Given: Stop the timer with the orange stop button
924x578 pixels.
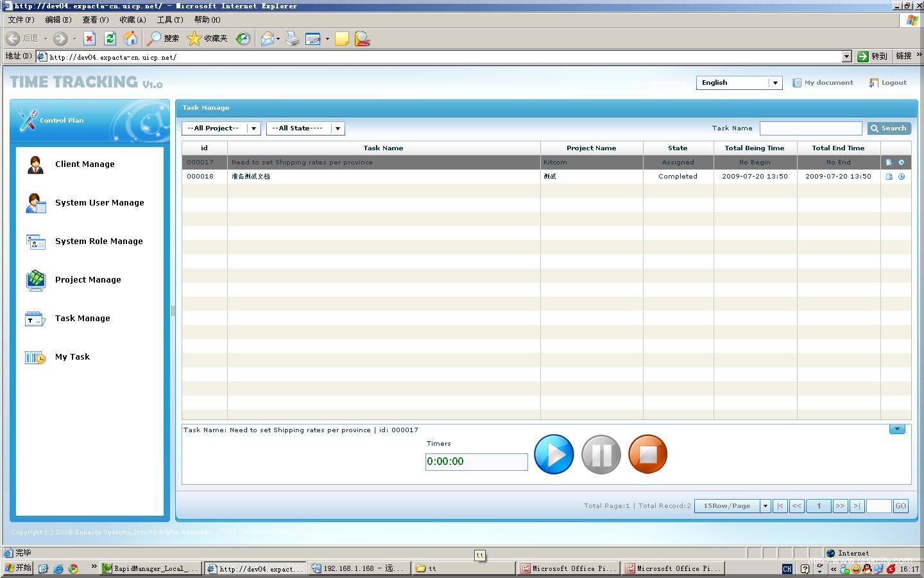Looking at the screenshot, I should (x=648, y=454).
